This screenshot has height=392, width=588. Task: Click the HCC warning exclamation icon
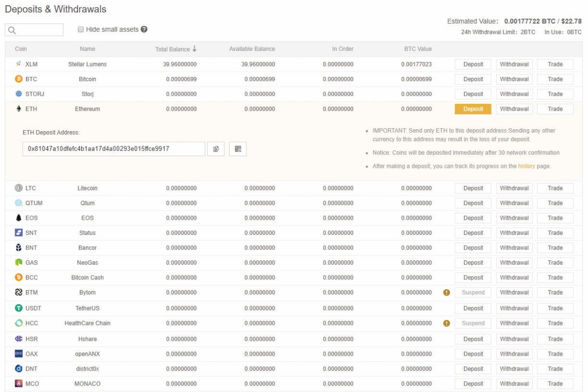coord(446,323)
